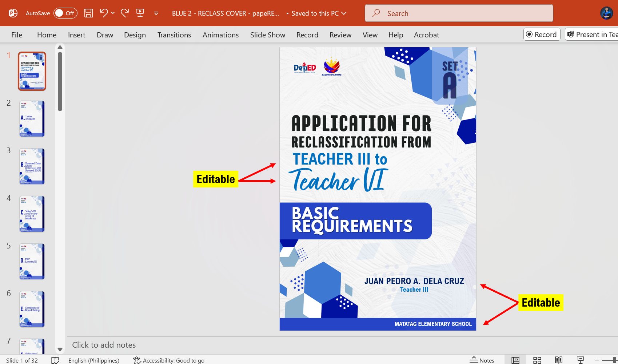The image size is (618, 364).
Task: Open the Slide Show tab
Action: click(267, 35)
